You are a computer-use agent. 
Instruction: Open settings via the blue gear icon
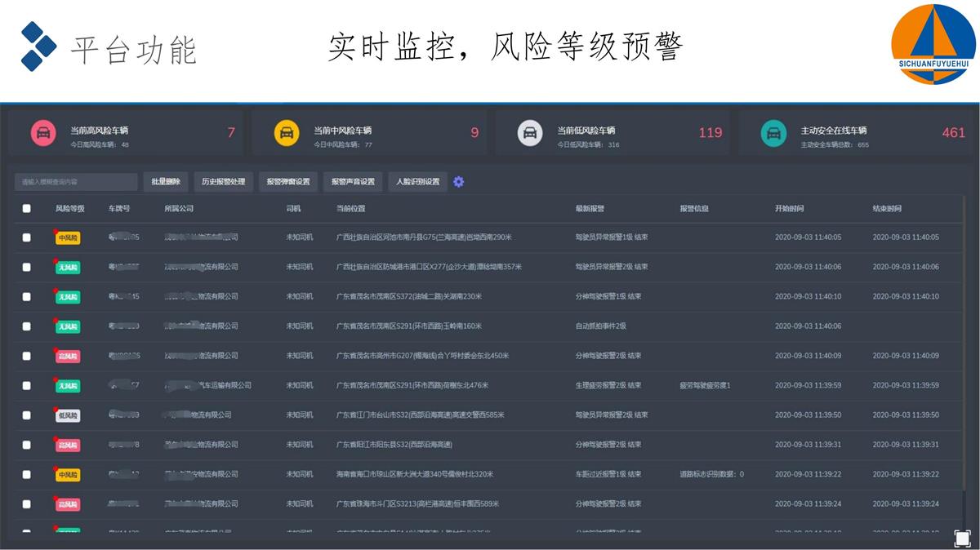458,182
